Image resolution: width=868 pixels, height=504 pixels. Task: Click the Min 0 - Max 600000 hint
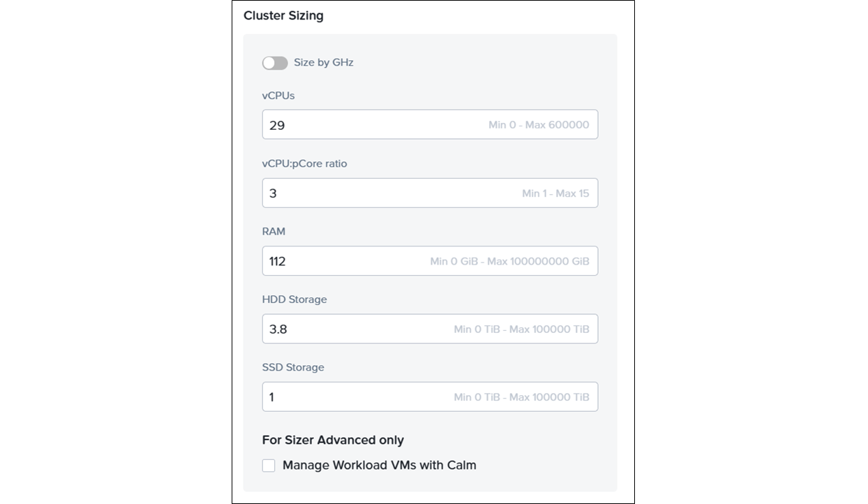point(539,125)
